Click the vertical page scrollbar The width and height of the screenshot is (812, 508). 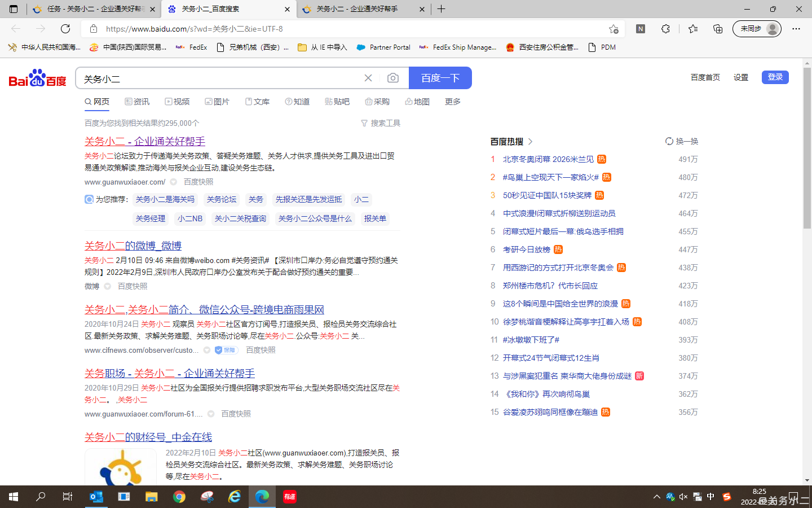pyautogui.click(x=807, y=147)
